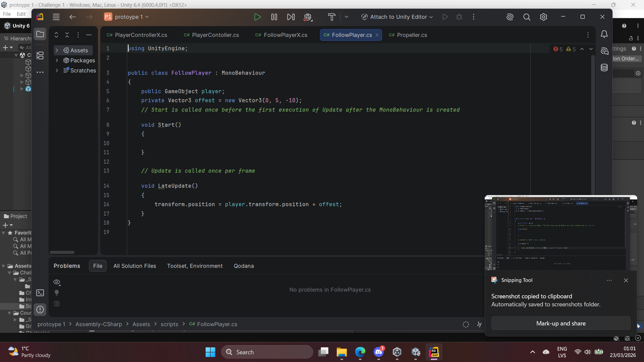The image size is (644, 362).
Task: Click the Snipping Tool screenshot thumbnail
Action: [560, 233]
